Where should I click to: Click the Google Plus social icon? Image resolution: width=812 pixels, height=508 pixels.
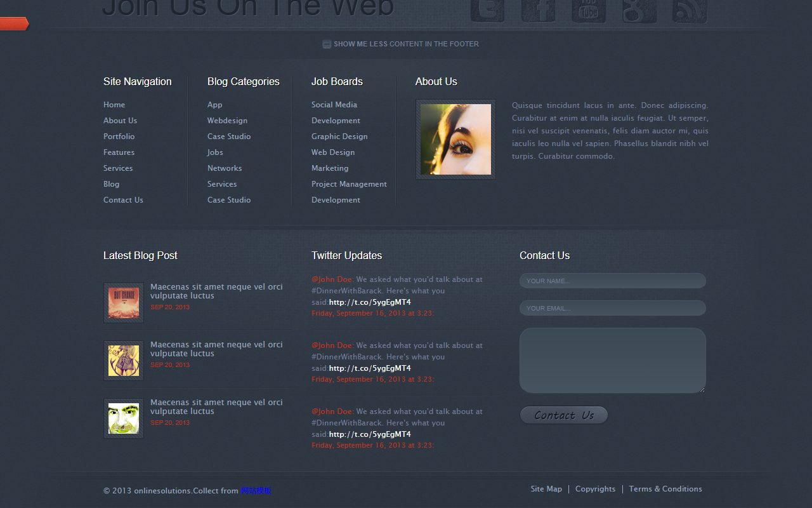(x=639, y=11)
